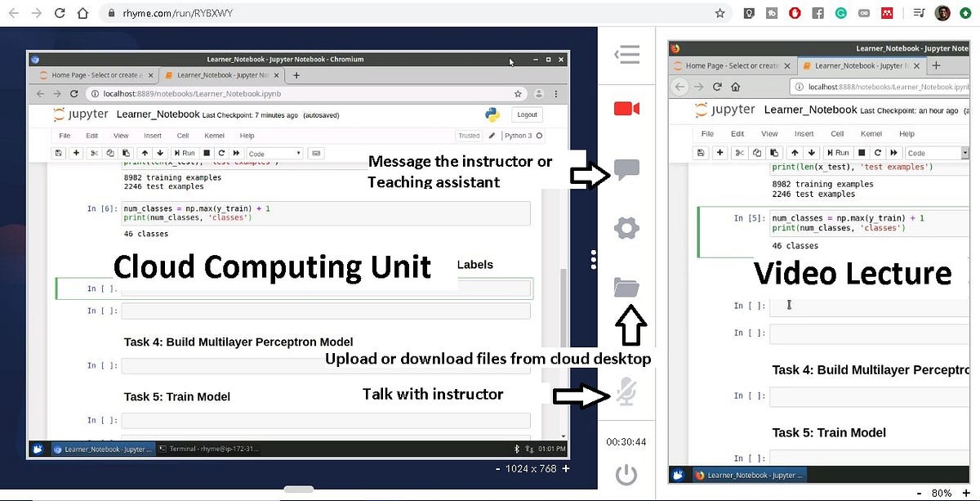The height and width of the screenshot is (501, 980).
Task: Cut selected cell with scissors icon
Action: click(96, 153)
